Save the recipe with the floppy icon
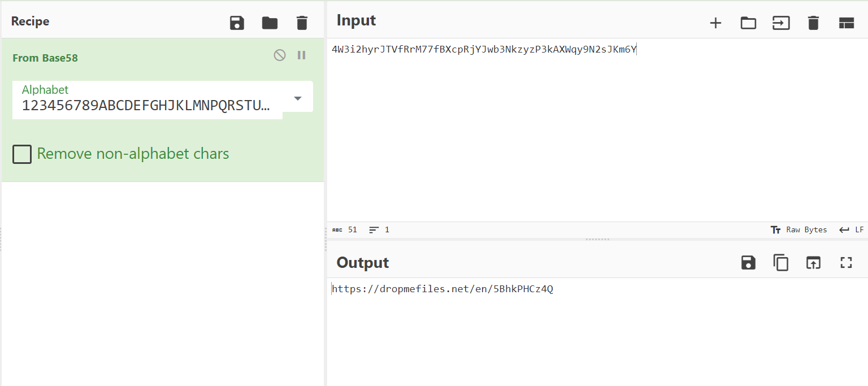This screenshot has width=868, height=386. pyautogui.click(x=237, y=23)
